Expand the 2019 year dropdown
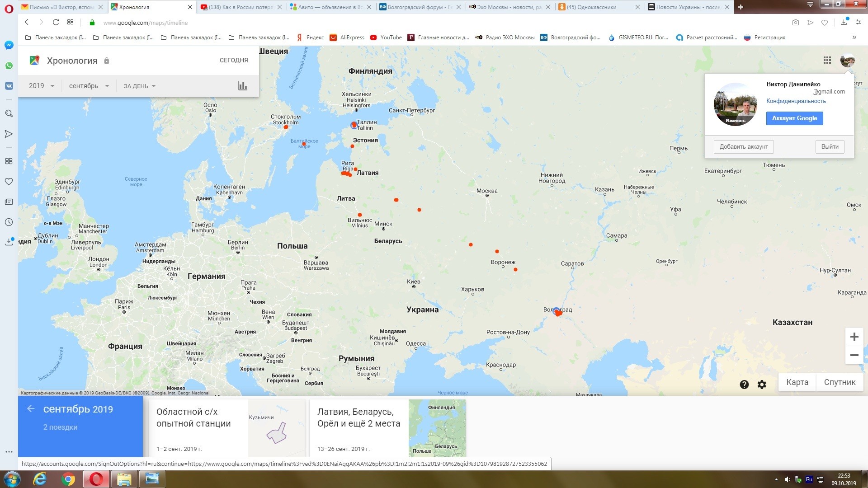The width and height of the screenshot is (868, 488). (41, 86)
